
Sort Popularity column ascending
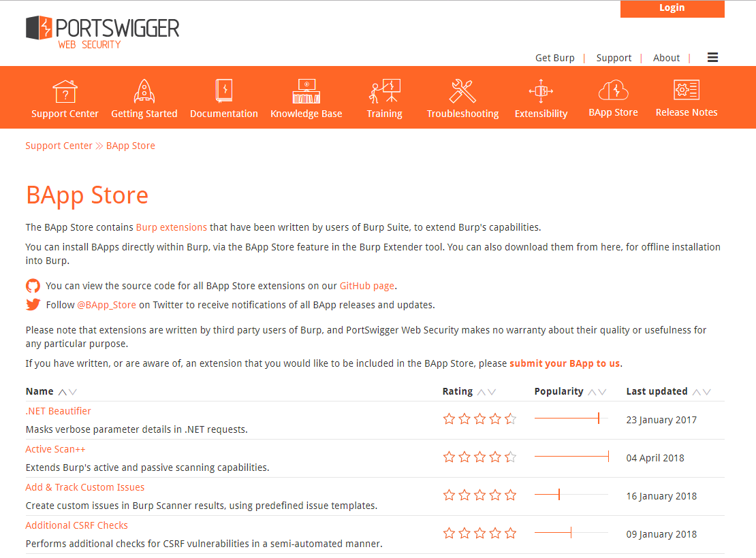tap(592, 392)
